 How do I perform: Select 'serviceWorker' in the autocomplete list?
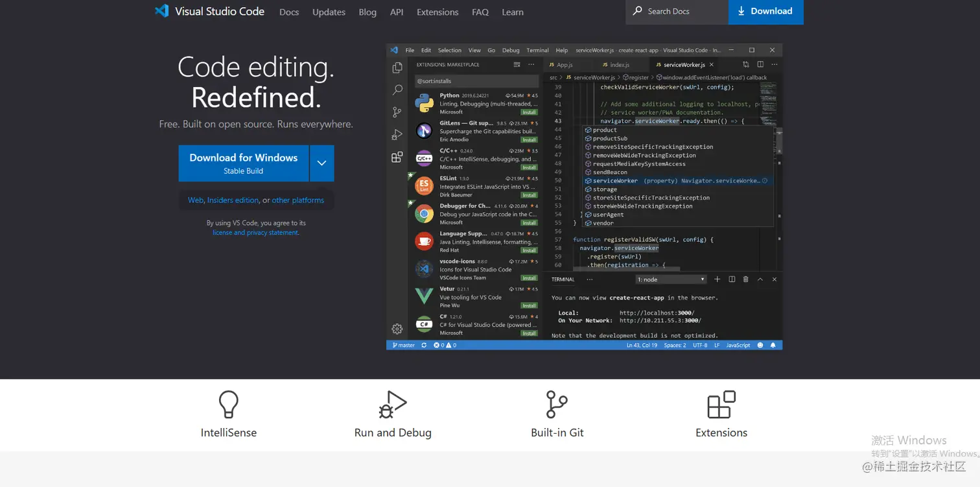coord(677,181)
